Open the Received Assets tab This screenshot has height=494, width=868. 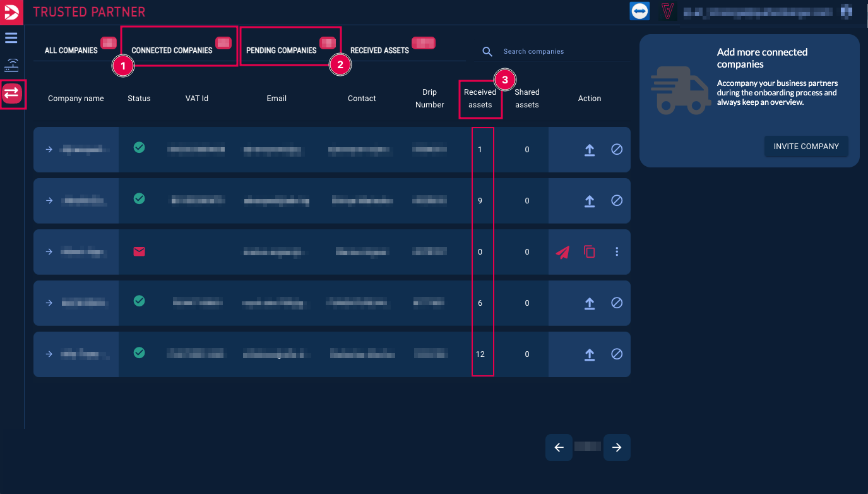(379, 51)
